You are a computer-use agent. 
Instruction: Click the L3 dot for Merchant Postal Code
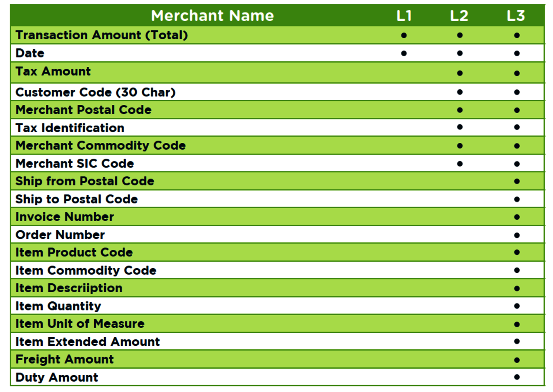coord(517,110)
